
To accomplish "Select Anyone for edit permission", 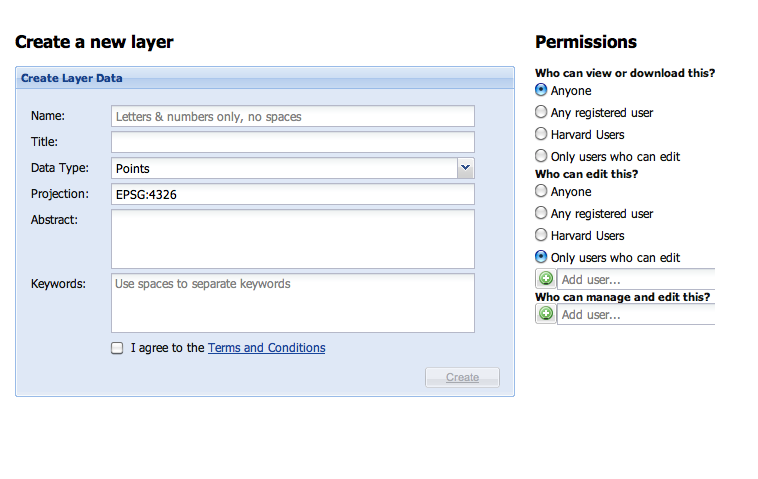I will (x=542, y=191).
